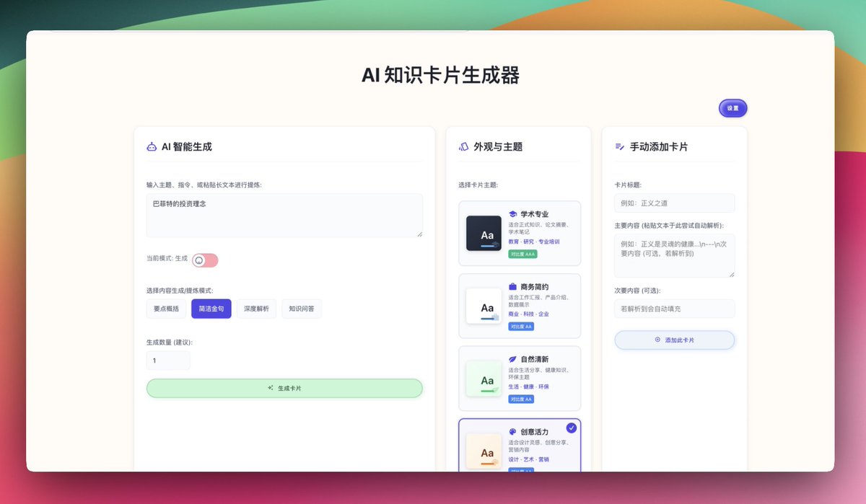Image resolution: width=866 pixels, height=504 pixels.
Task: Click the AI 知识卡片生成器 page title
Action: tap(441, 75)
